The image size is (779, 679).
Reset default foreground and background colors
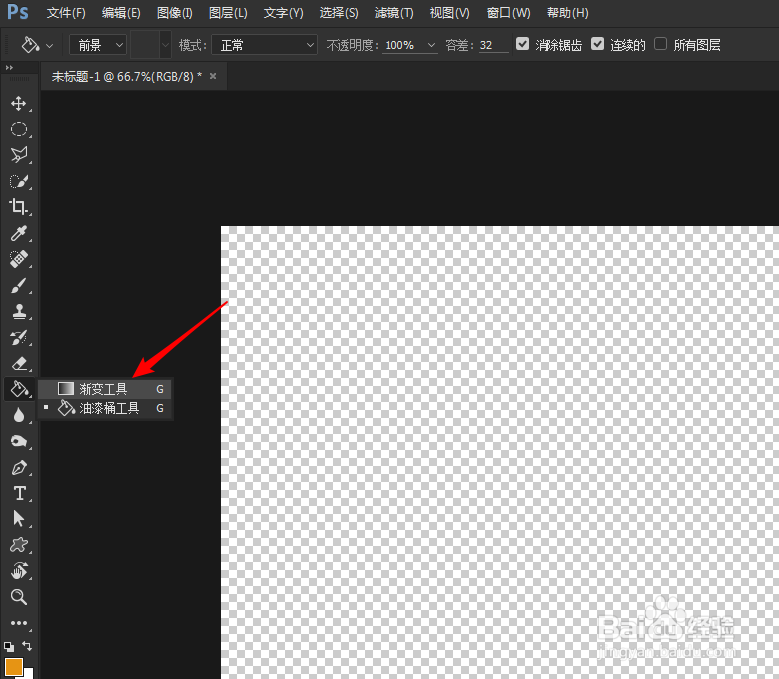[x=9, y=646]
